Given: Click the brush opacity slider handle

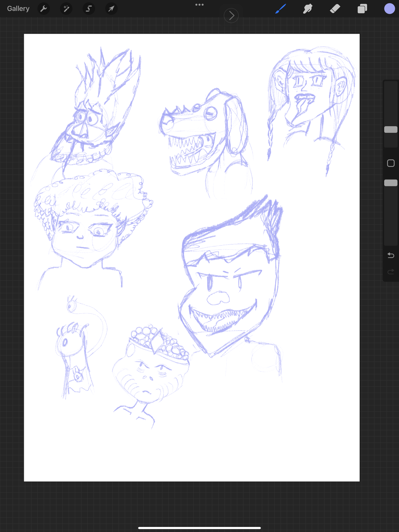Looking at the screenshot, I should (x=391, y=183).
